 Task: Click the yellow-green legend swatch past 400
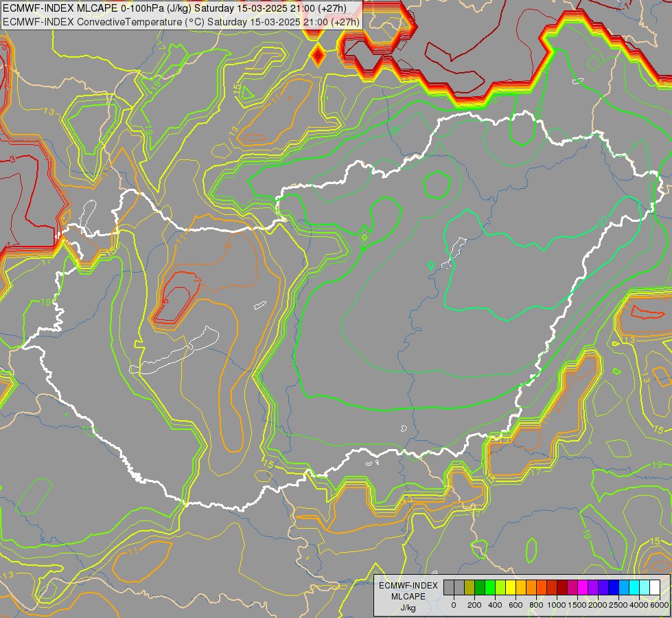click(x=500, y=588)
